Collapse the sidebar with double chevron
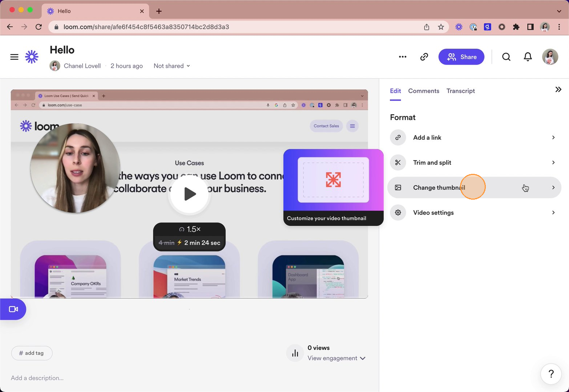Screen dimensions: 569x392 pyautogui.click(x=558, y=89)
